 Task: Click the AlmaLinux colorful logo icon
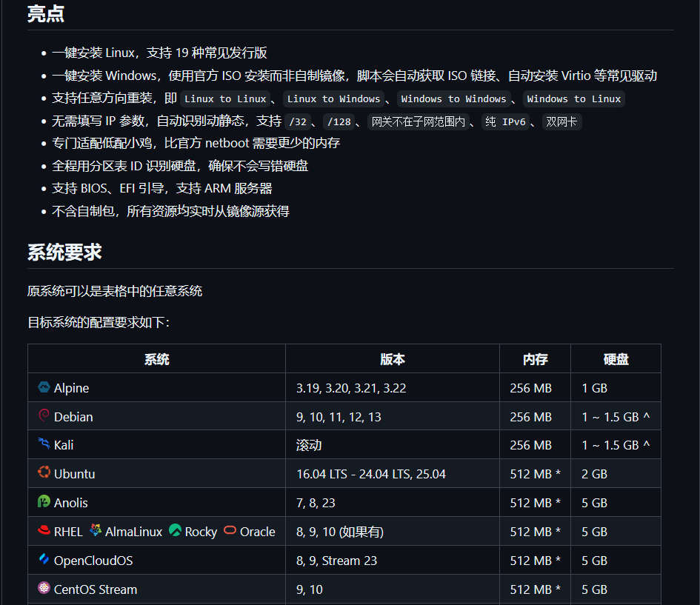coord(96,530)
